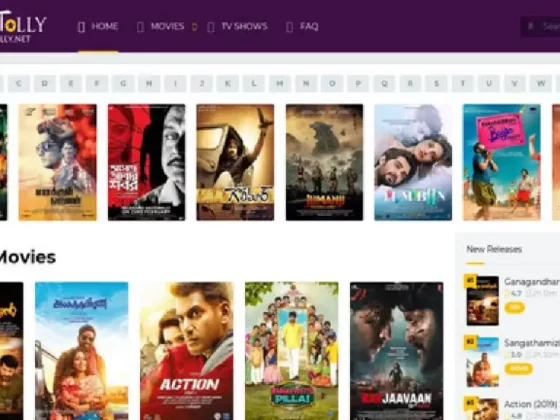Click the search magnifier icon
Screen dimensions: 560x420
(531, 26)
